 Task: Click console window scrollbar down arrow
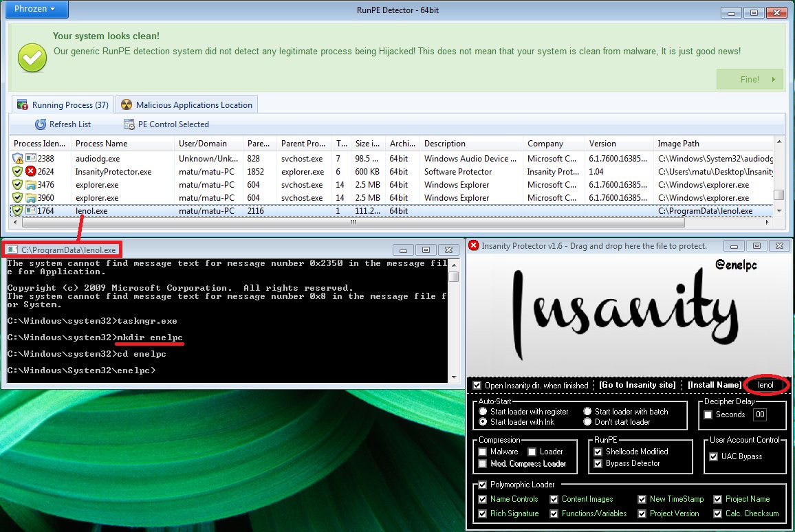454,377
